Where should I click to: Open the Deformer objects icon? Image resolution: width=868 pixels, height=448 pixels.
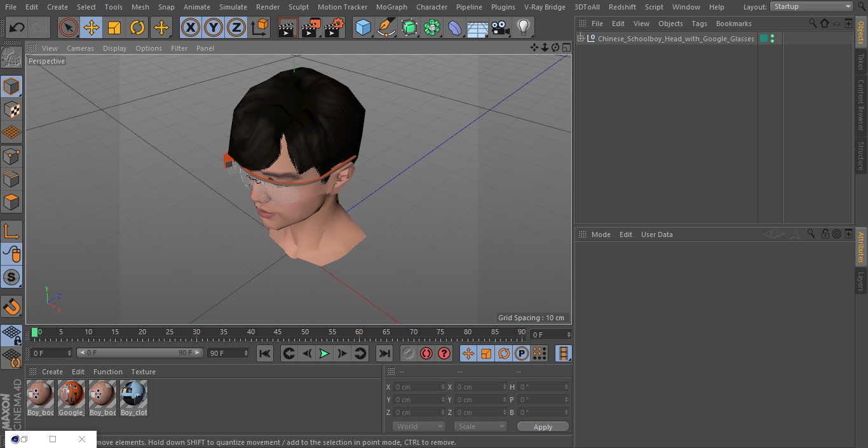[455, 27]
